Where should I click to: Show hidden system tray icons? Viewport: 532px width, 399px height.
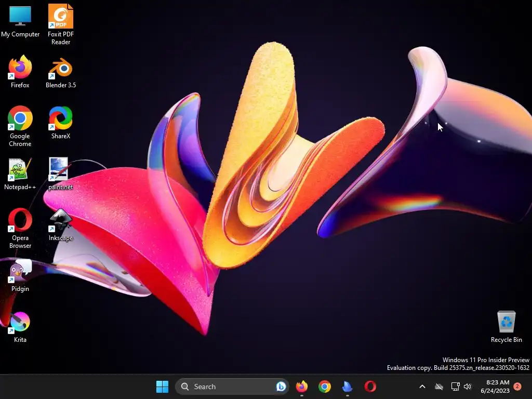pos(422,387)
